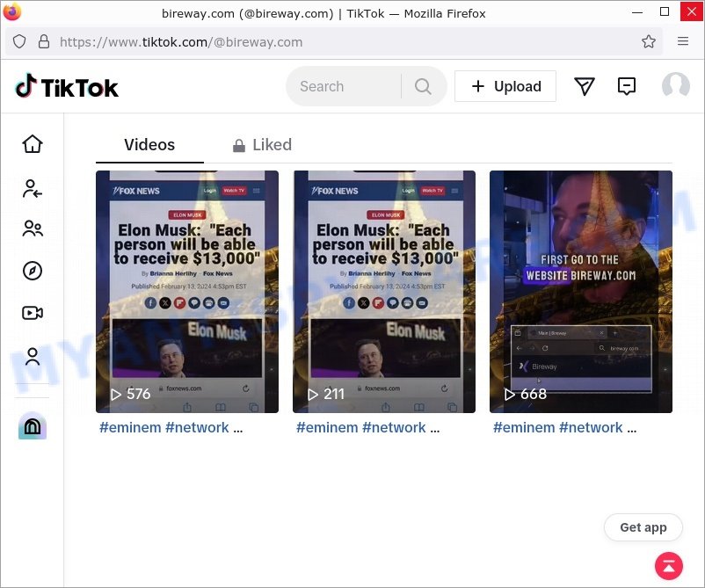Click the site security padlock icon
This screenshot has width=705, height=588.
pyautogui.click(x=44, y=42)
